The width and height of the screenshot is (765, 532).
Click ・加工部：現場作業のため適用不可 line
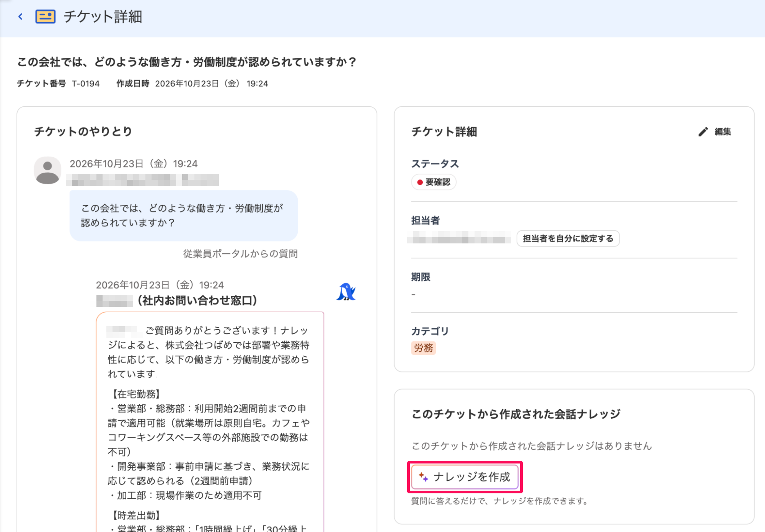coord(185,495)
